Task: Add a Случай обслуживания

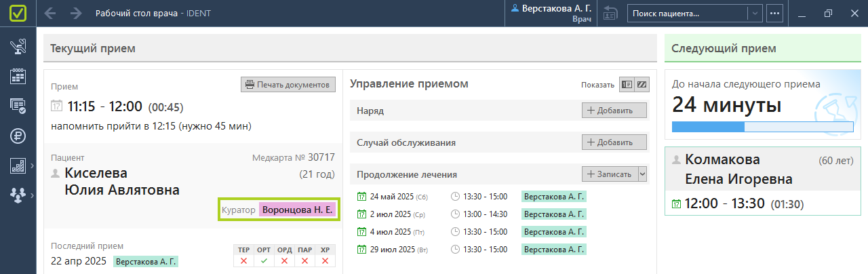Action: (x=614, y=142)
